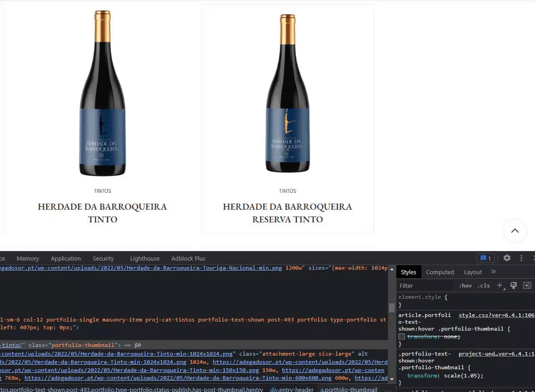
Task: Open the Lighthouse panel tab
Action: click(145, 259)
